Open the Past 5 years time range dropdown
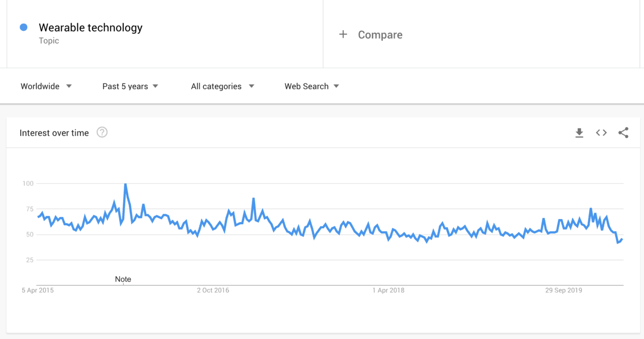The image size is (644, 339). pyautogui.click(x=130, y=86)
